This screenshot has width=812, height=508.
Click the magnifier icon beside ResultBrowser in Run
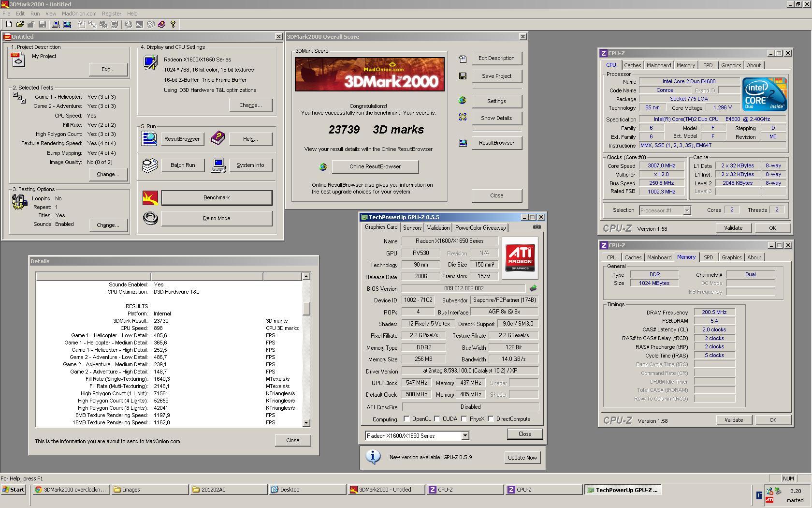click(x=149, y=138)
